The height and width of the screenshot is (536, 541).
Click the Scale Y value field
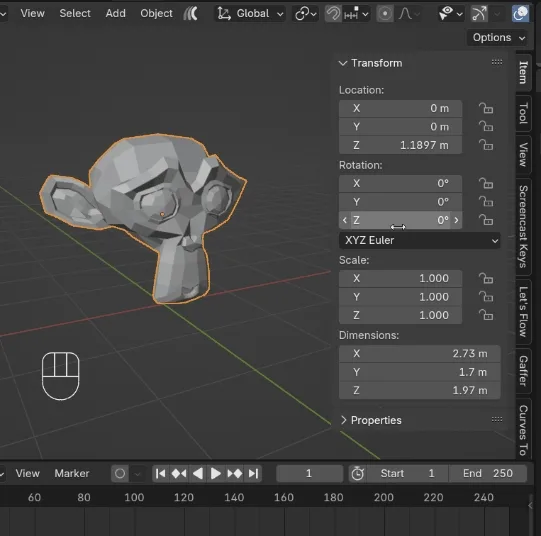[400, 297]
